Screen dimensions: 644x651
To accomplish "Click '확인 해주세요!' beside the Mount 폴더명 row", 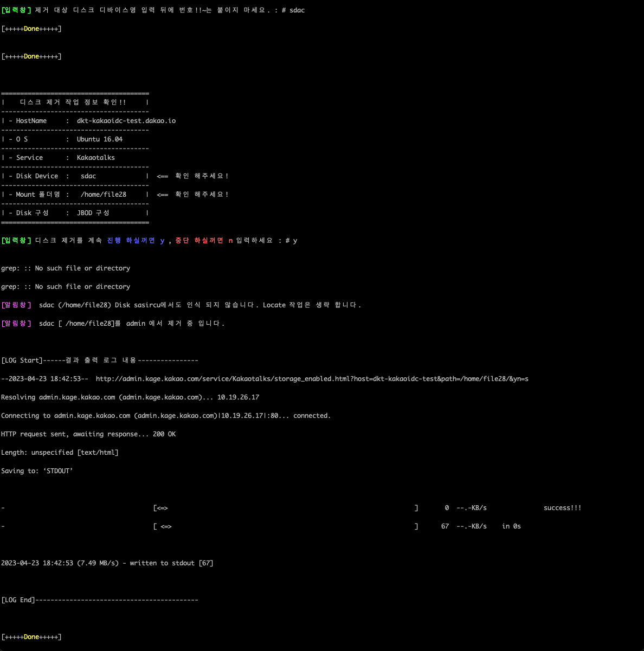I will 202,195.
